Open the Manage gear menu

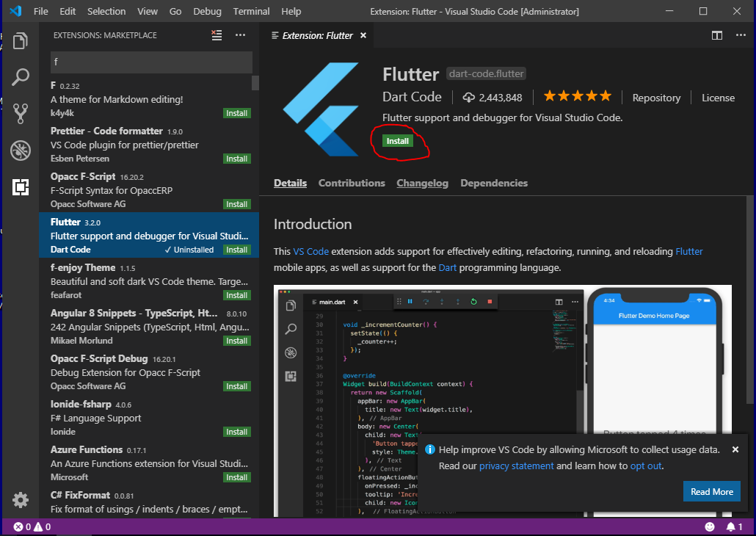tap(20, 500)
